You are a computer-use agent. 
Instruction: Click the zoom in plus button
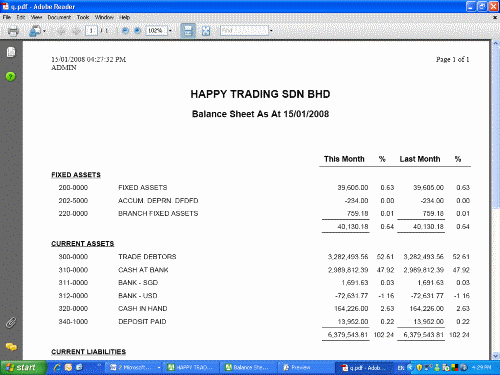tap(137, 31)
